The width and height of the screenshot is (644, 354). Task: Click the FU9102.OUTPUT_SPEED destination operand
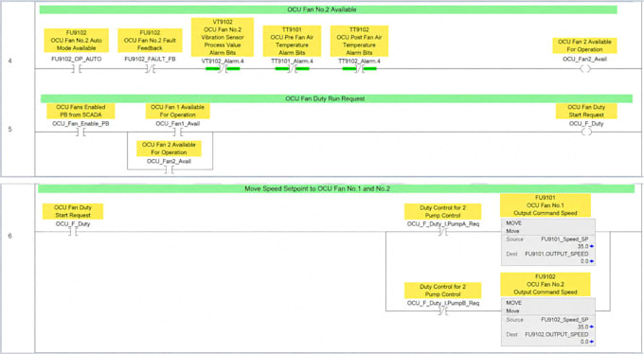pyautogui.click(x=557, y=334)
